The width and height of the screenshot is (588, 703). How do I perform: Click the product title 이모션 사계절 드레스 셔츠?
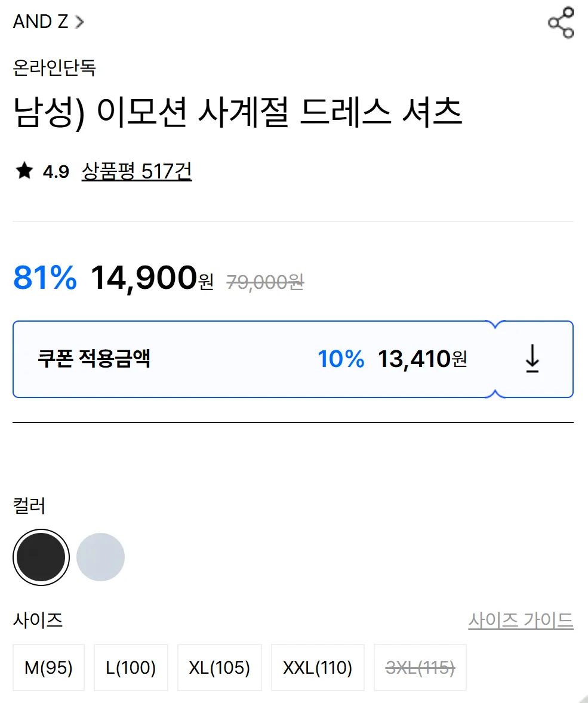point(238,113)
